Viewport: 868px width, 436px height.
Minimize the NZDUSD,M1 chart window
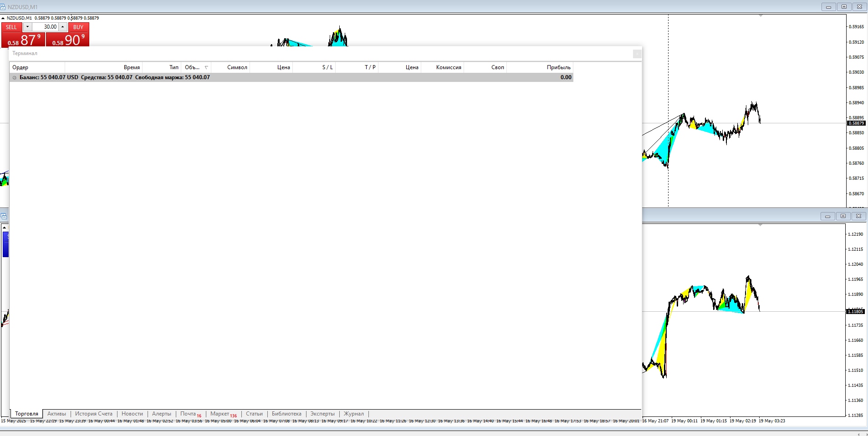[829, 7]
